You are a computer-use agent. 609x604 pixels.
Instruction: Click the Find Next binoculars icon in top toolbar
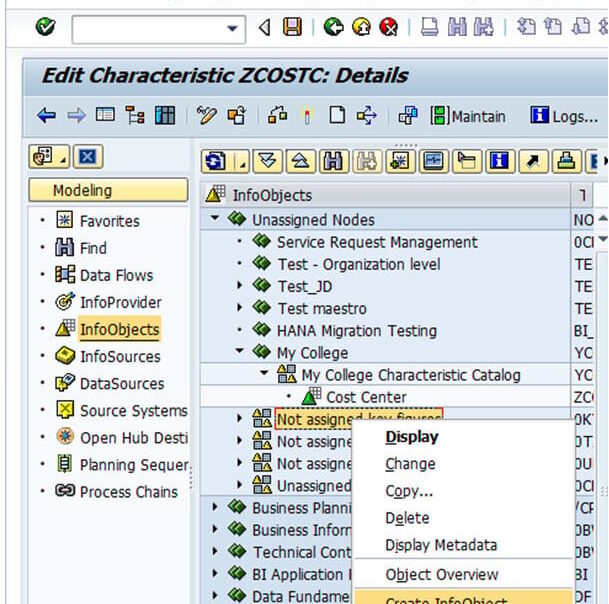(x=484, y=28)
